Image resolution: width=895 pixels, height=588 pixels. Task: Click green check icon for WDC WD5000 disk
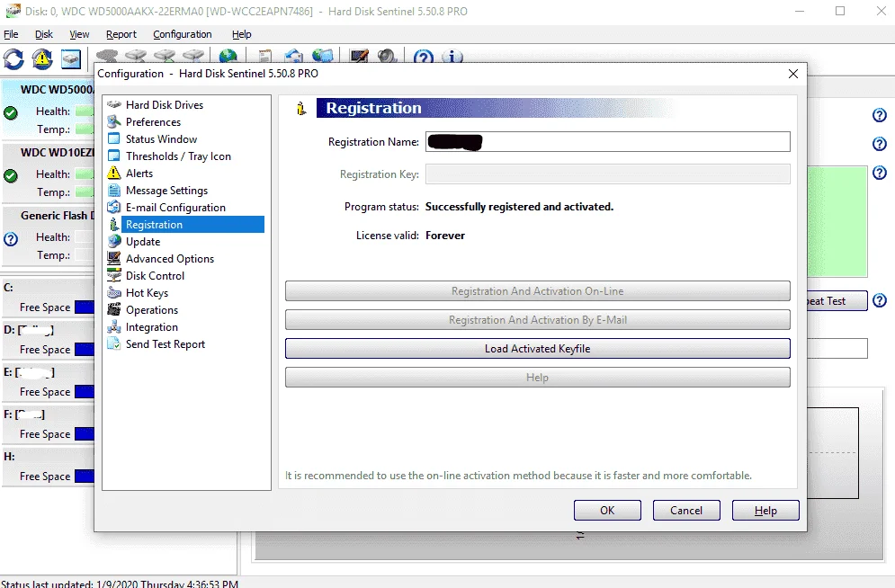click(11, 113)
